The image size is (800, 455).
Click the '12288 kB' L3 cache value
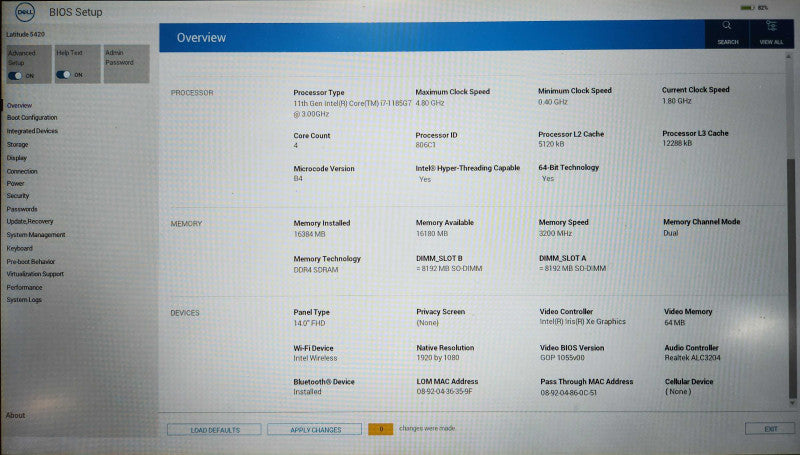pos(677,143)
